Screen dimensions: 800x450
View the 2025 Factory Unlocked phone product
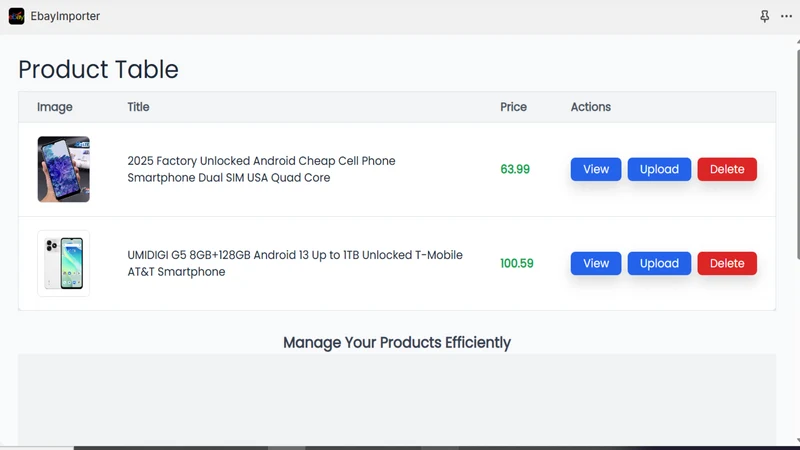pos(596,169)
